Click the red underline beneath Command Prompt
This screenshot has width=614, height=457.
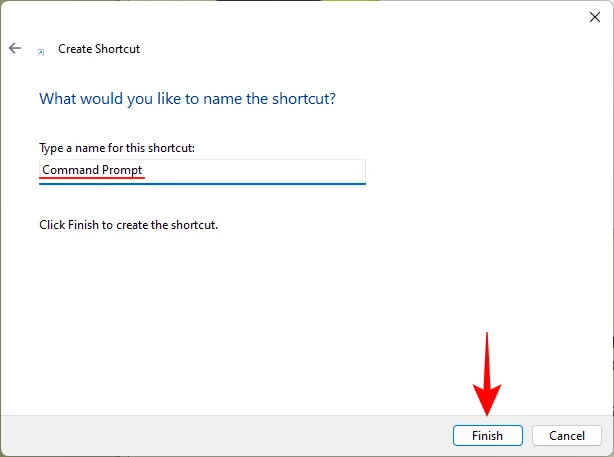(x=92, y=179)
